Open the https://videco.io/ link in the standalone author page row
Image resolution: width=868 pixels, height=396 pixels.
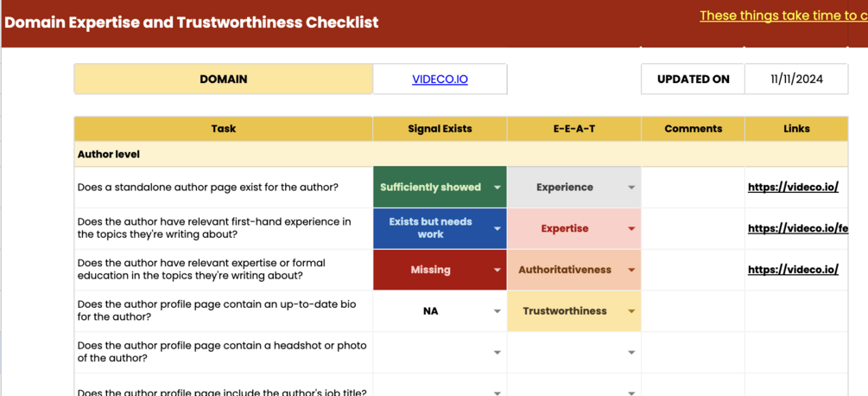793,187
